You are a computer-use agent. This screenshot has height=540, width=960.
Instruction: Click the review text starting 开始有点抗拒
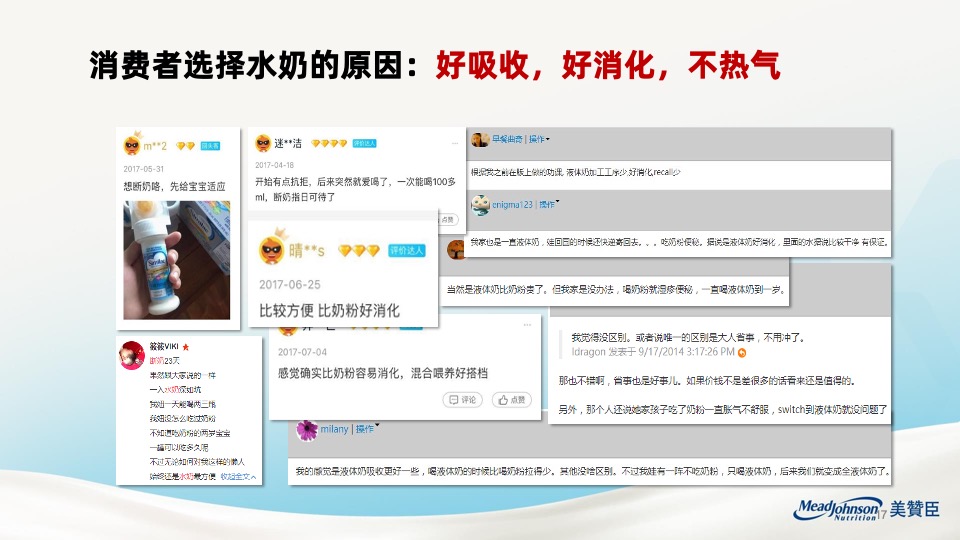pos(356,190)
